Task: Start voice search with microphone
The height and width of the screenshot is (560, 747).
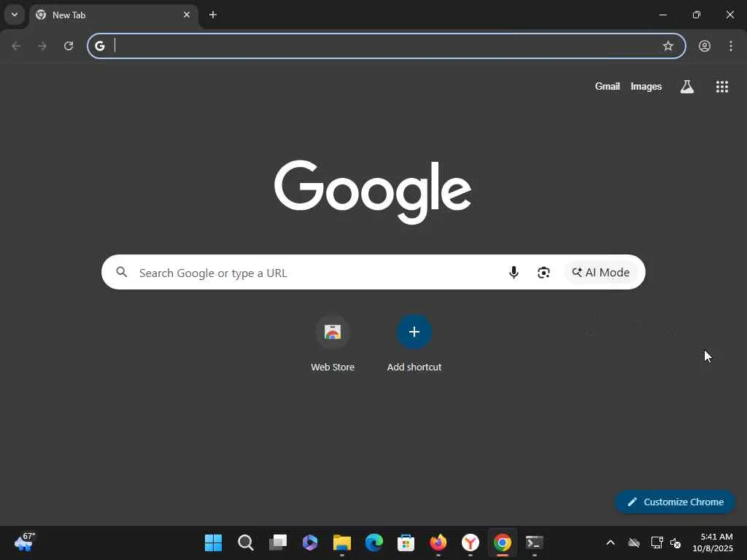Action: [x=514, y=272]
